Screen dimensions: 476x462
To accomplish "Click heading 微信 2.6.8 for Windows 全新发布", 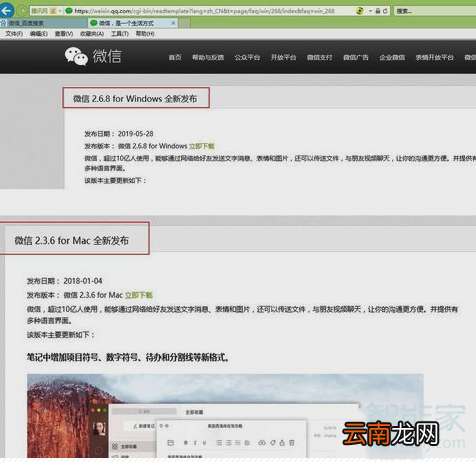I will coord(135,99).
